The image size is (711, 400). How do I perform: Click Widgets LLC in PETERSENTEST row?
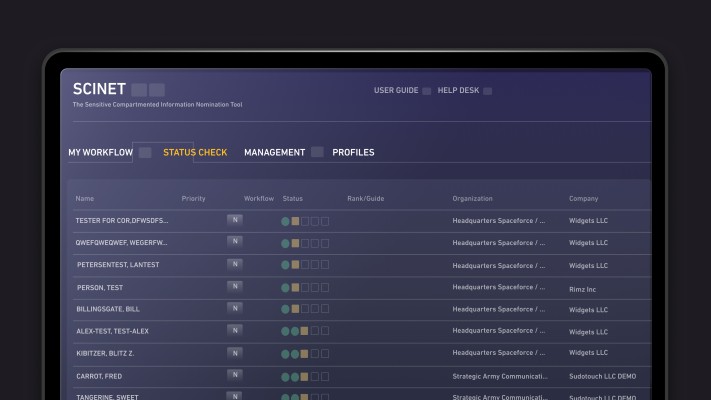tap(588, 266)
